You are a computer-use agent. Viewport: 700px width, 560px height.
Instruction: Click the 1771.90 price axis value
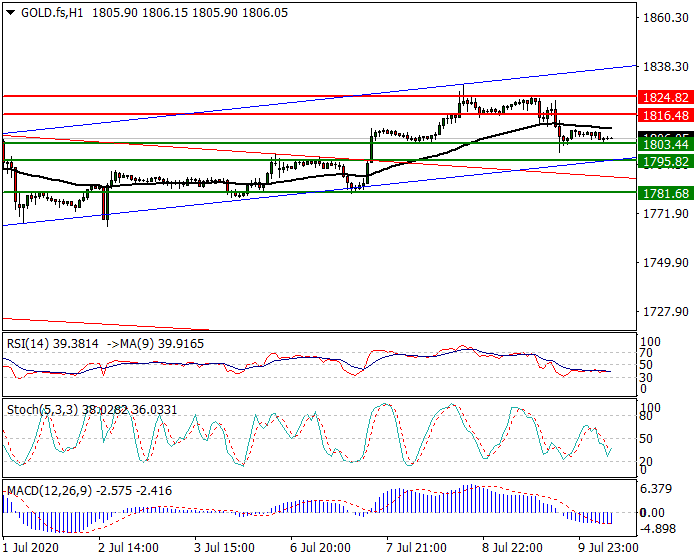tap(665, 213)
